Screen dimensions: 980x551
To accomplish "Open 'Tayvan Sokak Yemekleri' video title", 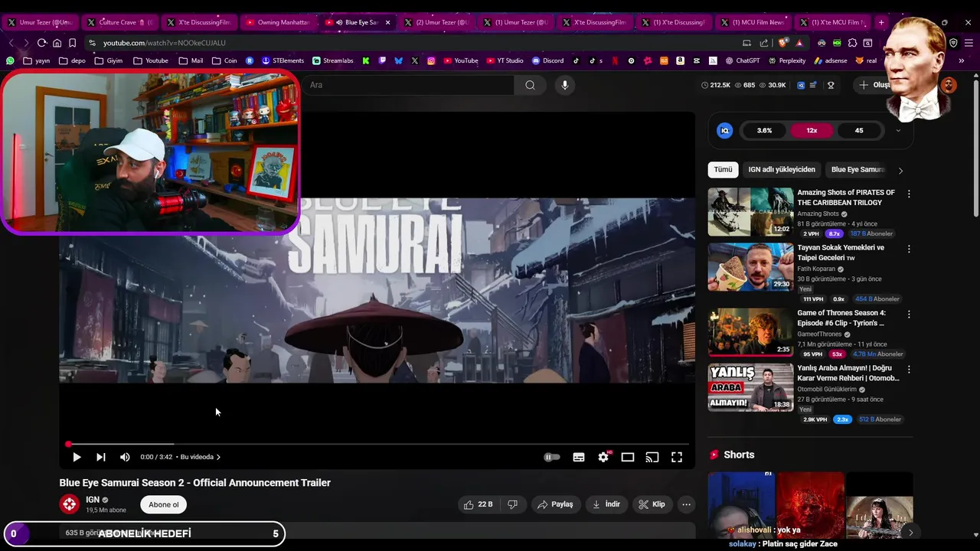I will tap(841, 253).
